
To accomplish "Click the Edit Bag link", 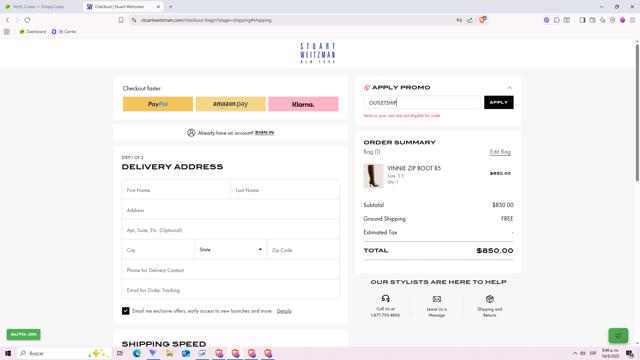I will [x=500, y=152].
